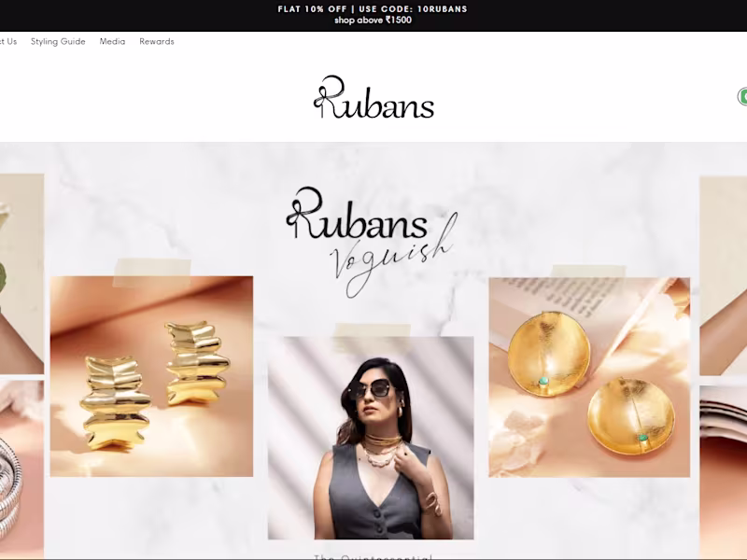The width and height of the screenshot is (747, 560).
Task: Click the 10RUBANS coupon code text
Action: [442, 9]
